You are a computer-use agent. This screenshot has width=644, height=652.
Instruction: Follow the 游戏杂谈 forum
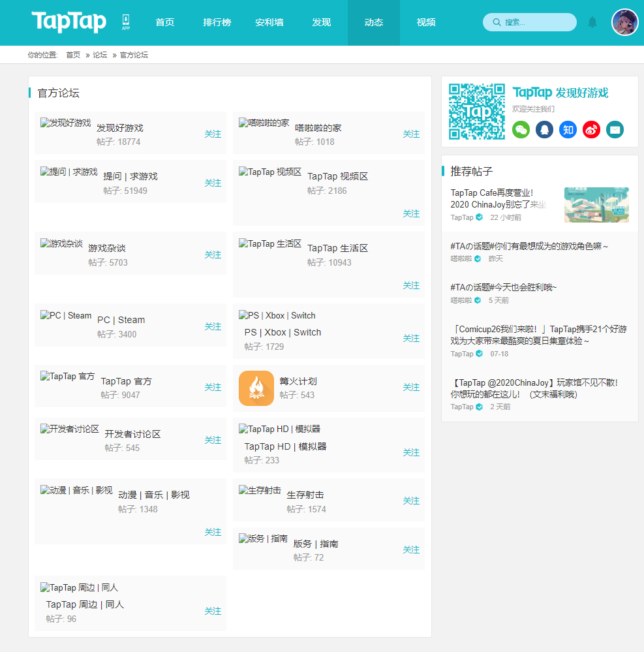tap(213, 255)
